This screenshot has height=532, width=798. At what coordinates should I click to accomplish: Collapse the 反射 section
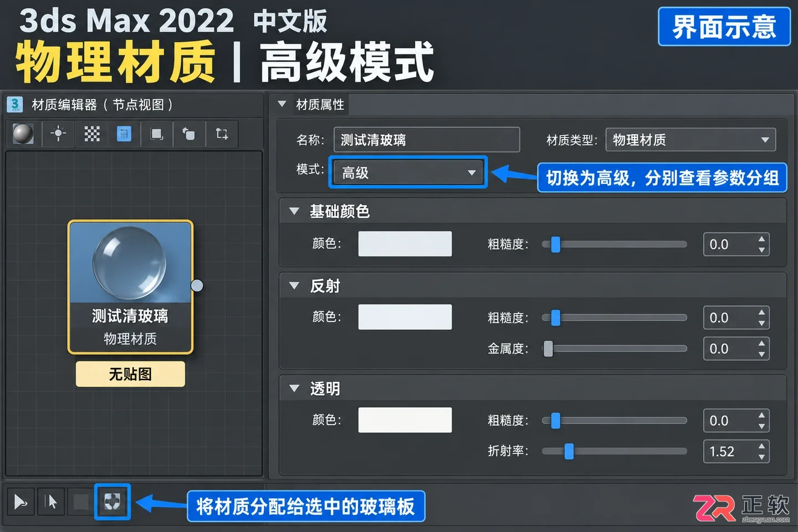click(x=294, y=286)
